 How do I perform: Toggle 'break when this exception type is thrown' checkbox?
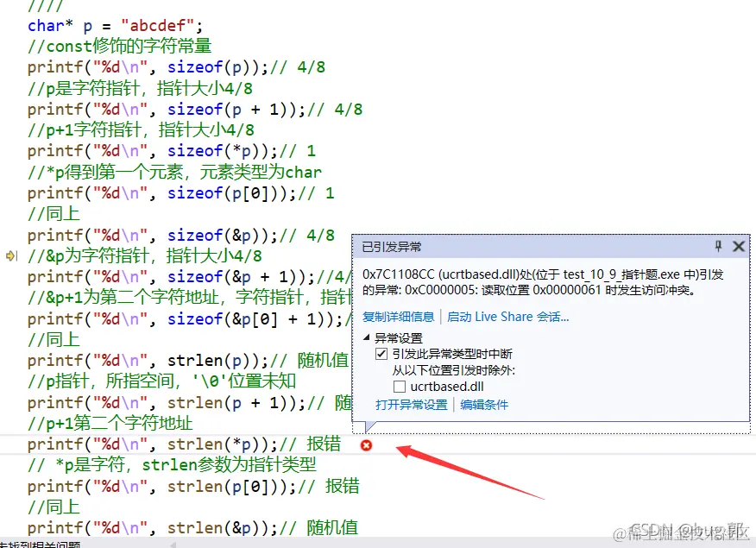click(381, 354)
